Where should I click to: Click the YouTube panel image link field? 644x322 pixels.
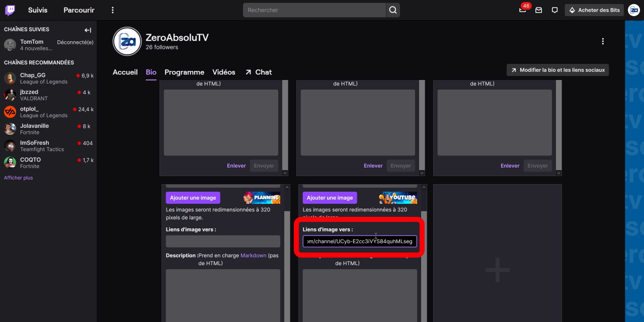(x=359, y=242)
